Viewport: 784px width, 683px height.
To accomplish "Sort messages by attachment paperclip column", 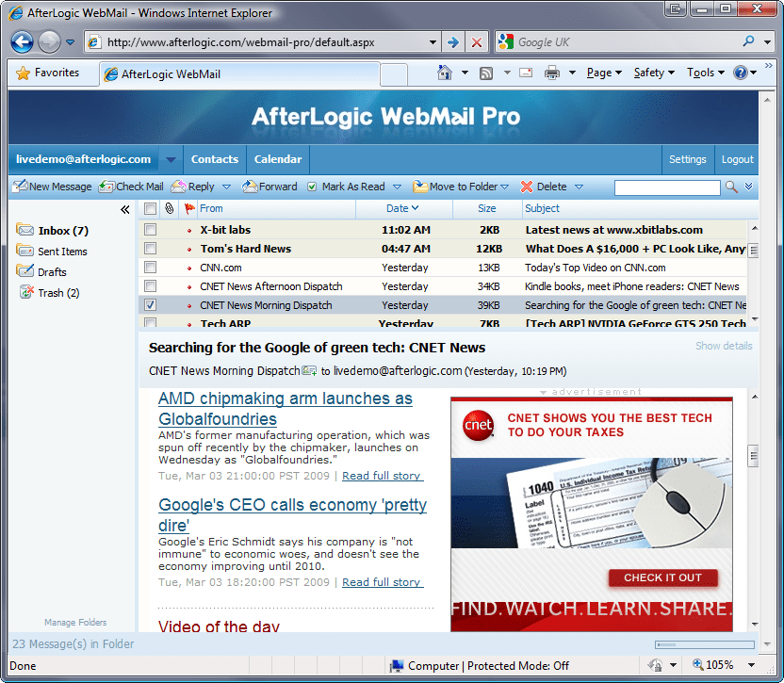I will 169,209.
